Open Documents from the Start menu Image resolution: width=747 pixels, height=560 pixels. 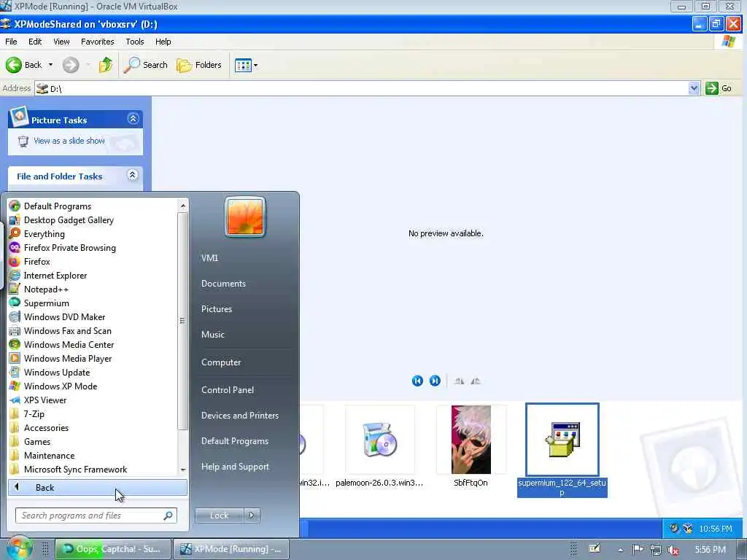223,284
